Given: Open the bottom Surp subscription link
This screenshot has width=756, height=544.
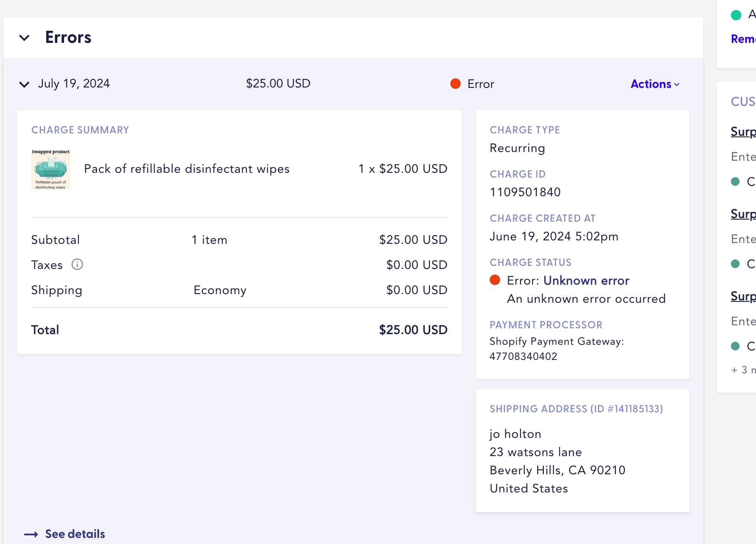Looking at the screenshot, I should tap(743, 296).
